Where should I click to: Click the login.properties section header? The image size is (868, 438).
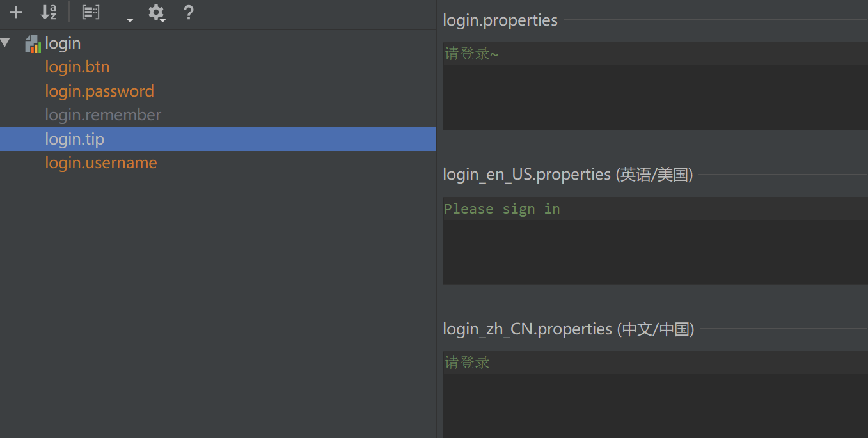(500, 20)
